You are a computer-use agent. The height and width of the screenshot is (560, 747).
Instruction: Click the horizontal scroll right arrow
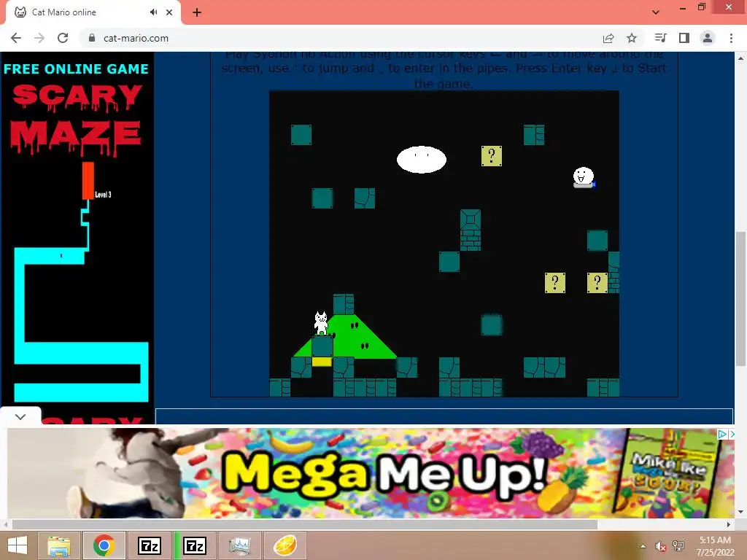729,524
